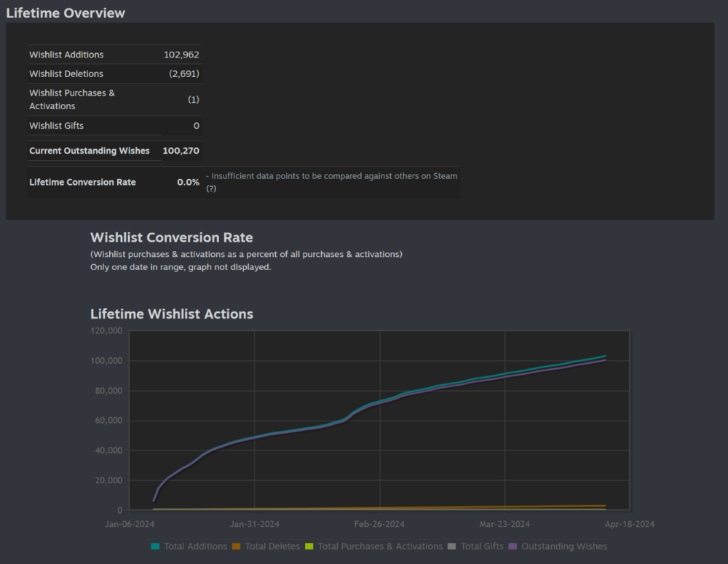The height and width of the screenshot is (564, 728).
Task: Click the green Total Purchases & Activations swatch
Action: (309, 547)
